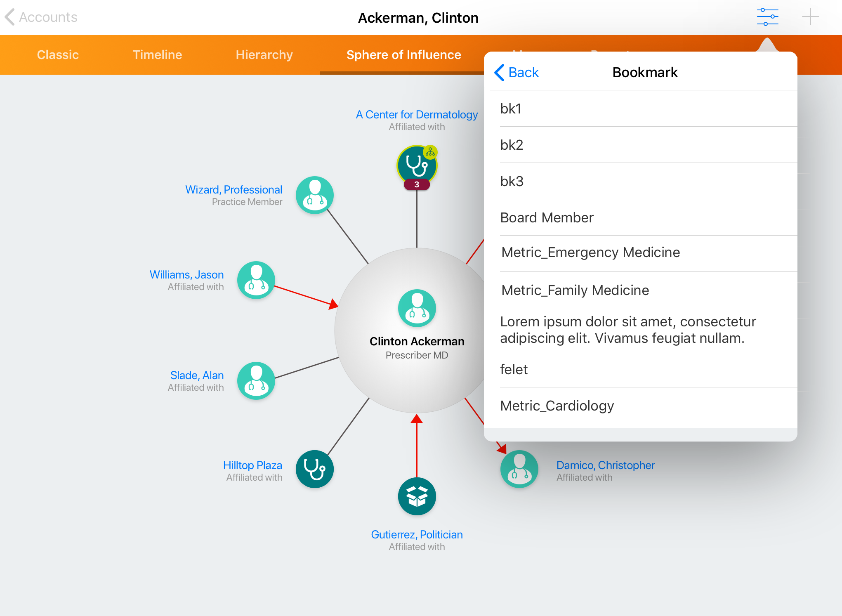Select Slade, Alan doctor node icon
Screen dimensions: 842x616
pyautogui.click(x=256, y=381)
